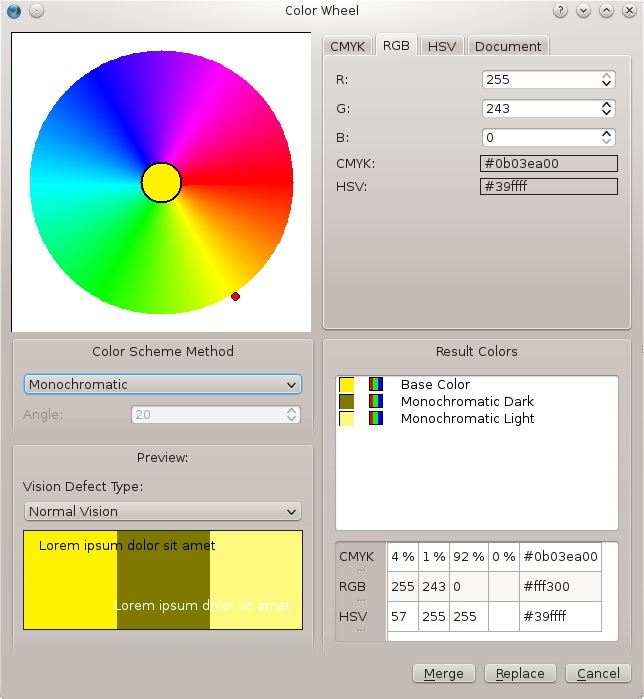The height and width of the screenshot is (699, 644).
Task: Open the Document tab
Action: [508, 46]
